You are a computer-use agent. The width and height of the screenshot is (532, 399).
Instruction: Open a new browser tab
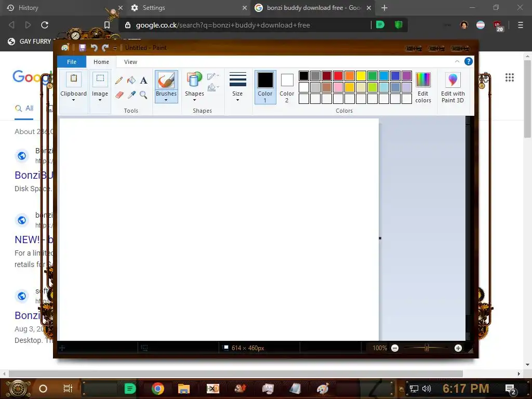click(x=384, y=8)
